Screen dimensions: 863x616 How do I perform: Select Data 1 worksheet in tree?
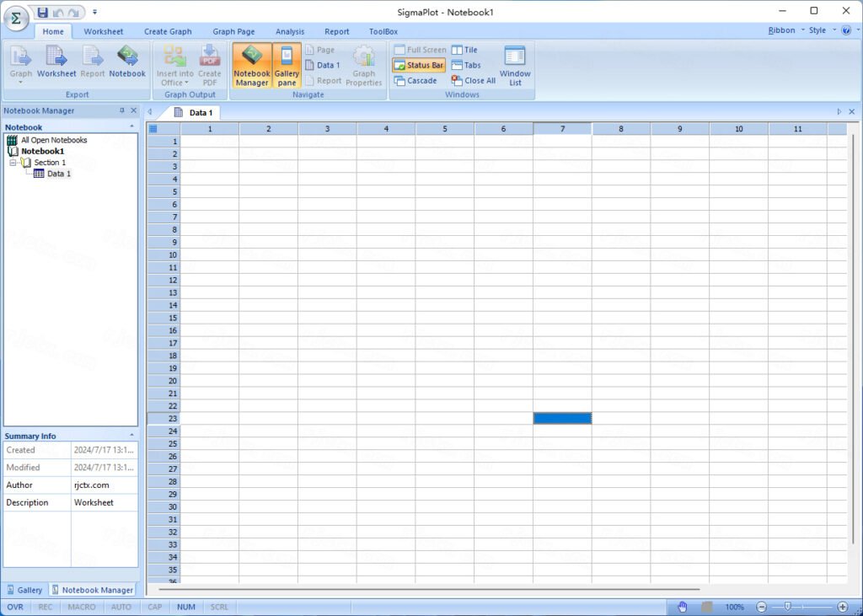click(x=59, y=174)
